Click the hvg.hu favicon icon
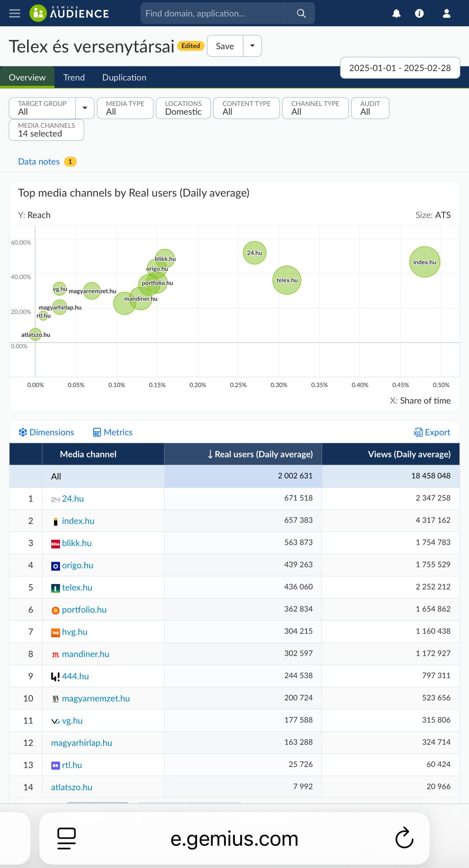The image size is (469, 868). click(x=55, y=633)
